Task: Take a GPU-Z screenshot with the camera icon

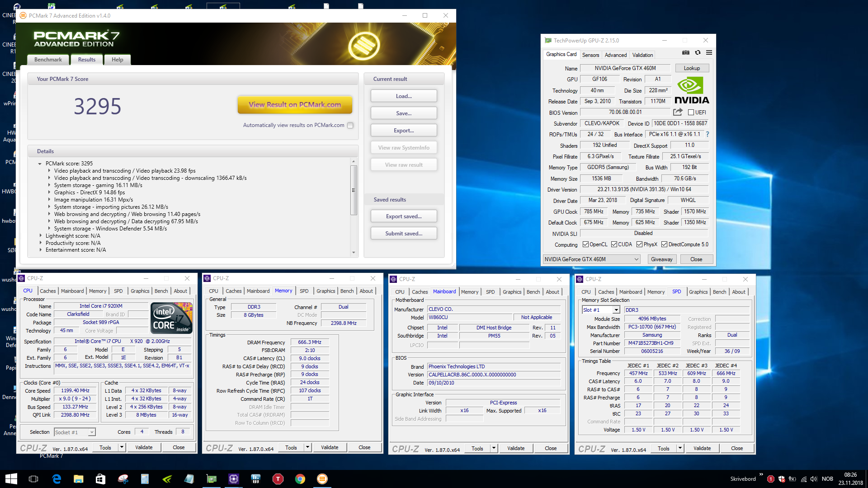Action: (686, 53)
